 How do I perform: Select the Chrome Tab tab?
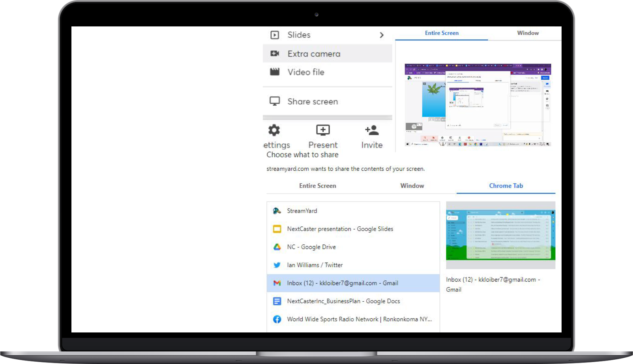coord(506,186)
